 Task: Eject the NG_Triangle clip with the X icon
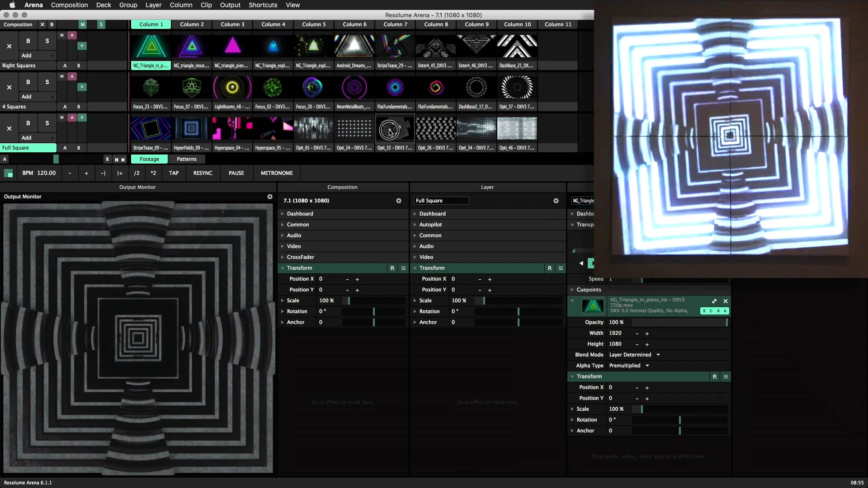pos(726,301)
